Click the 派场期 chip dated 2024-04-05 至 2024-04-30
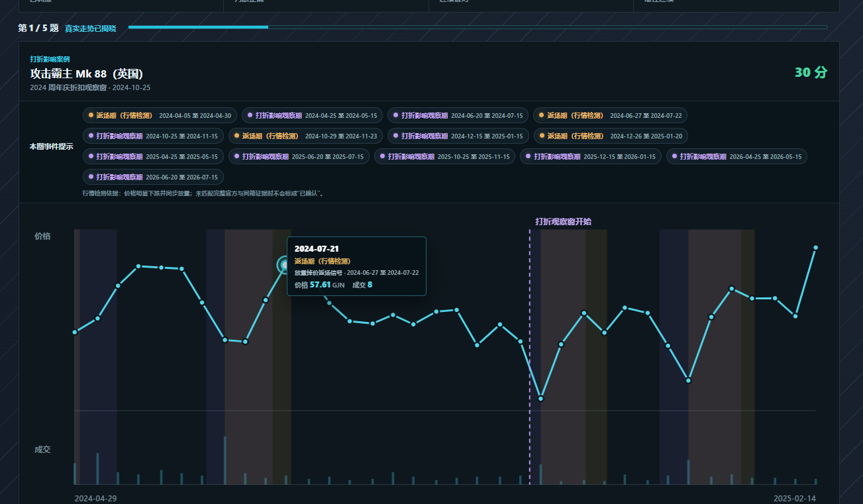The image size is (863, 504). 160,115
